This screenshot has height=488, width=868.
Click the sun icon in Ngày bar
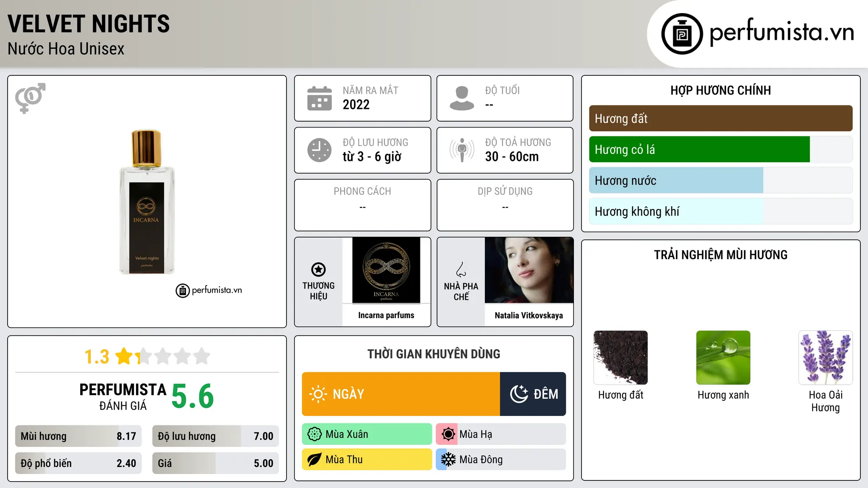(x=318, y=394)
